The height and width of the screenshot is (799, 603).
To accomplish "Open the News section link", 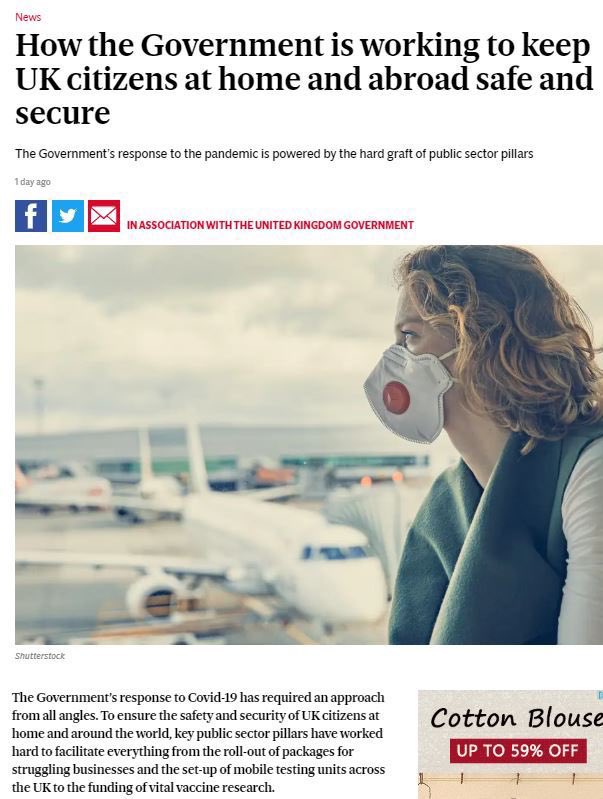I will pos(28,17).
